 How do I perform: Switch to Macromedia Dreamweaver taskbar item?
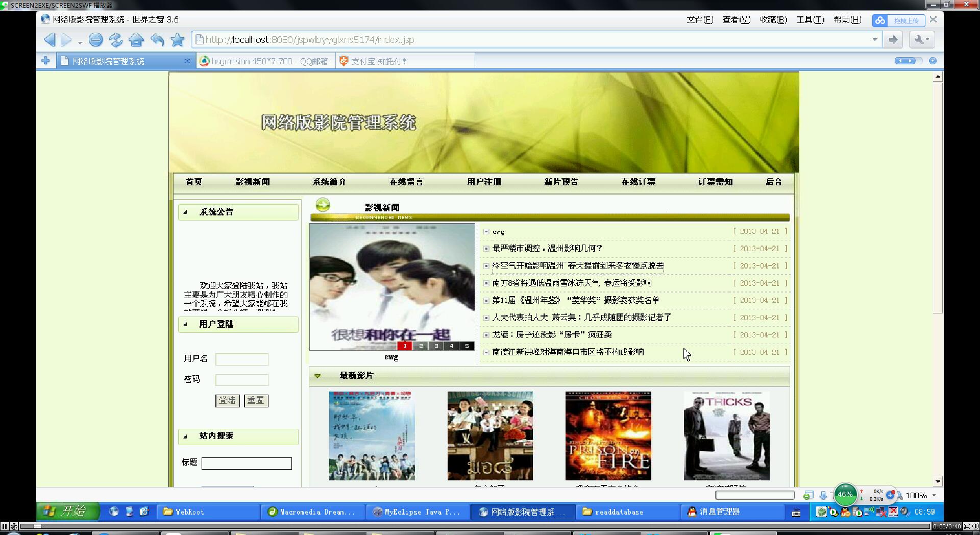(314, 512)
